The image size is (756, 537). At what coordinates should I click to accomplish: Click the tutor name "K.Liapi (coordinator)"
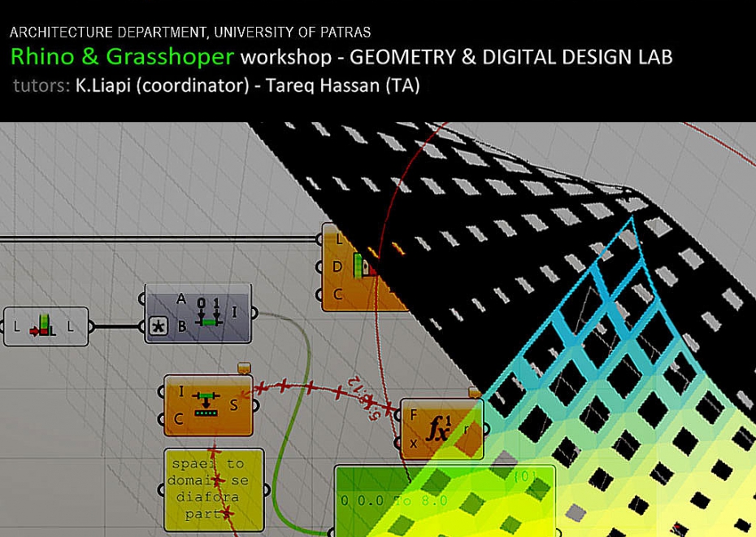point(162,85)
